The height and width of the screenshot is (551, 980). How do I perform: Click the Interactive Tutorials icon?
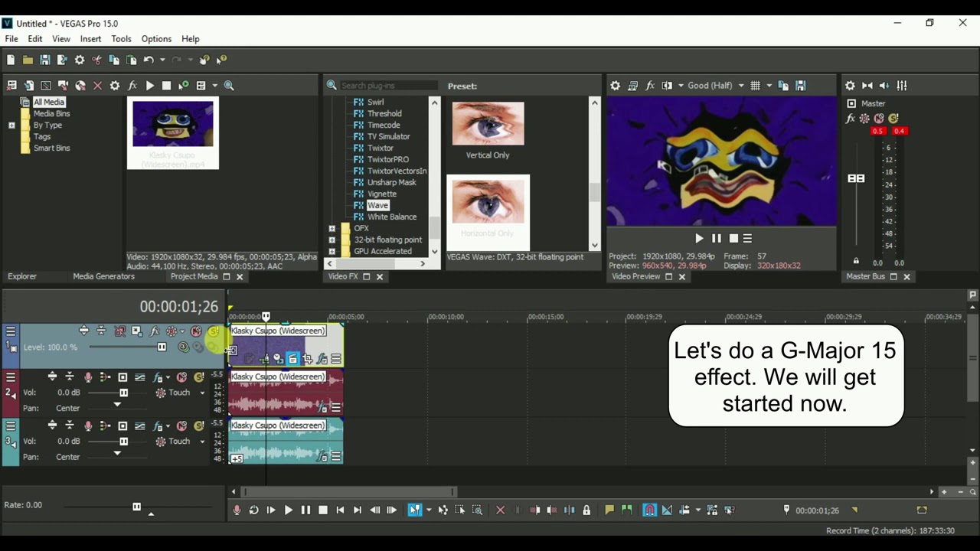(204, 60)
